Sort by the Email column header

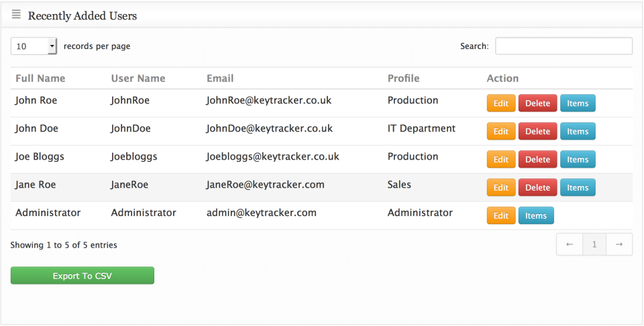click(220, 78)
